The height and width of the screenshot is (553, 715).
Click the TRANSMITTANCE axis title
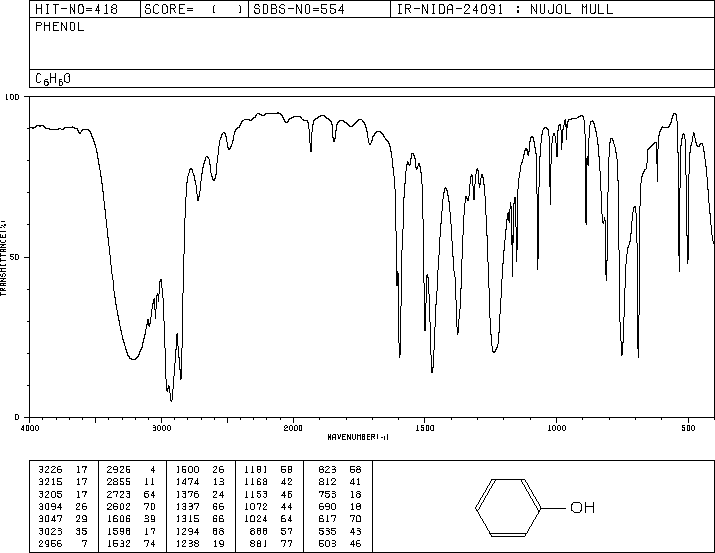coord(3,258)
